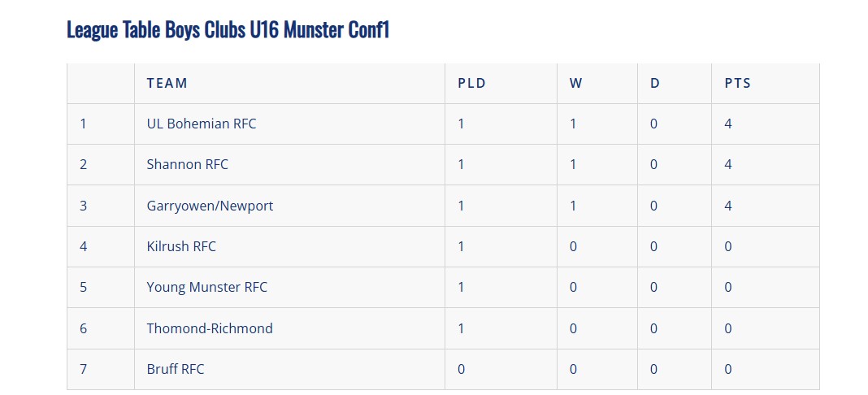Click the League Table Boys Clubs heading
Viewport: 868px width, 395px height.
(x=228, y=30)
